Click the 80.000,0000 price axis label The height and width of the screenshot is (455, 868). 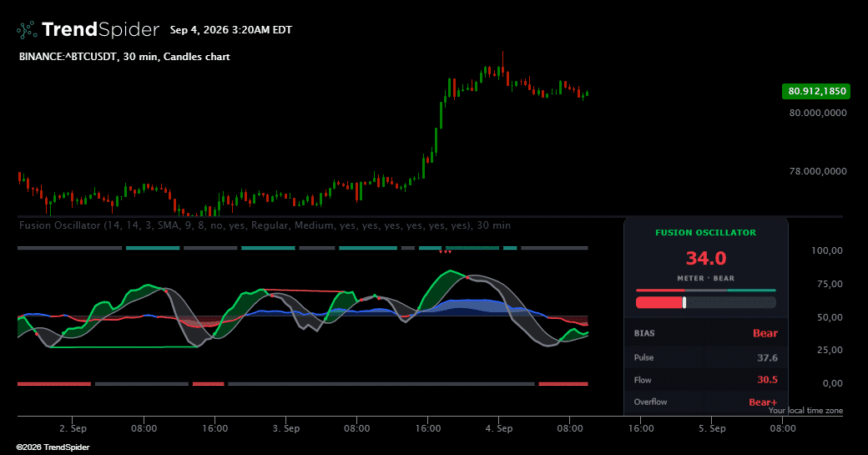coord(818,113)
